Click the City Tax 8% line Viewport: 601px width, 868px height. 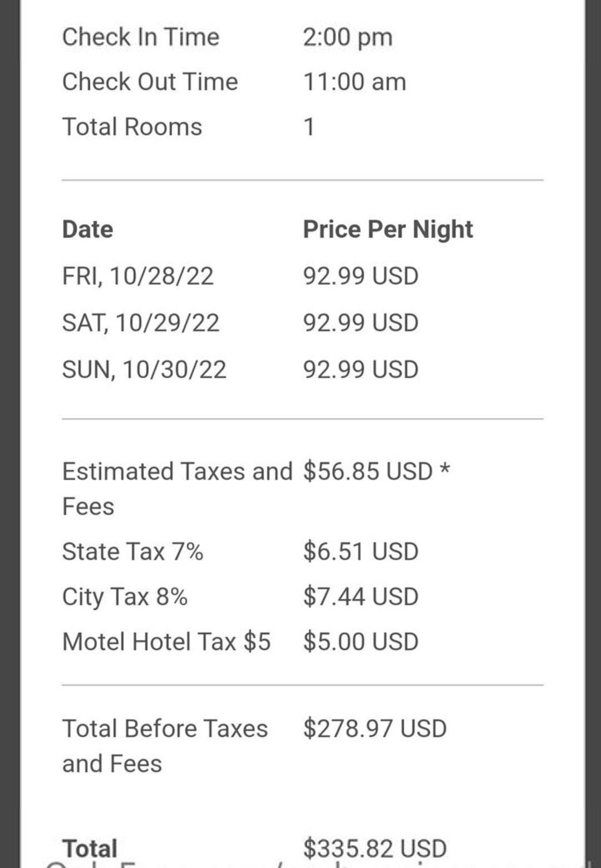click(125, 596)
